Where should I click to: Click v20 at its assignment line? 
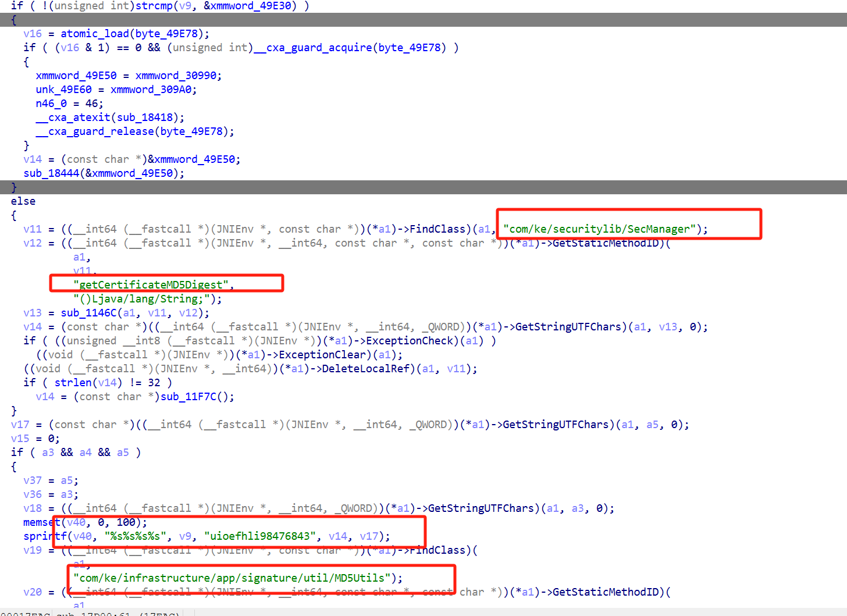tap(33, 592)
